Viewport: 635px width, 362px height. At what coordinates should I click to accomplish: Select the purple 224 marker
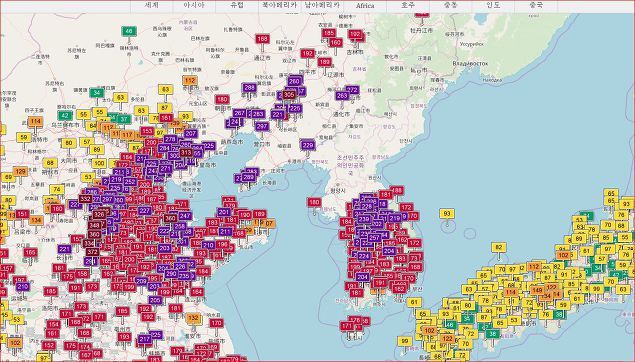pos(364,256)
